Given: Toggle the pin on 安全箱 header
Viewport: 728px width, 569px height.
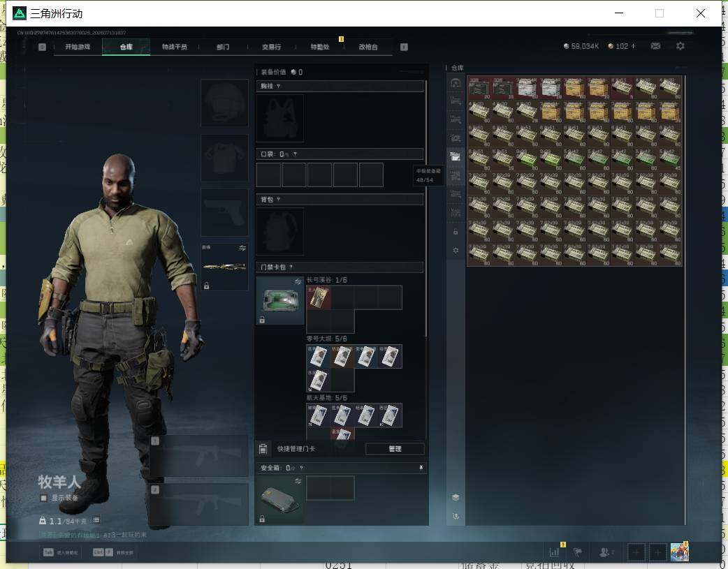Looking at the screenshot, I should click(421, 468).
